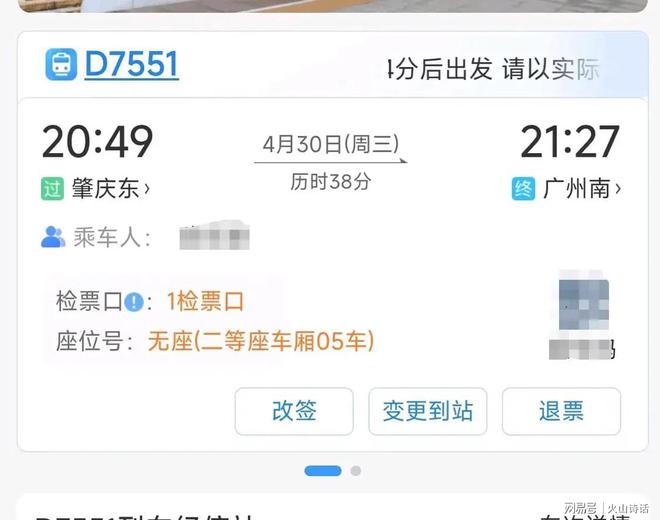The height and width of the screenshot is (520, 660).
Task: Open the D7551 train number link
Action: 132,64
